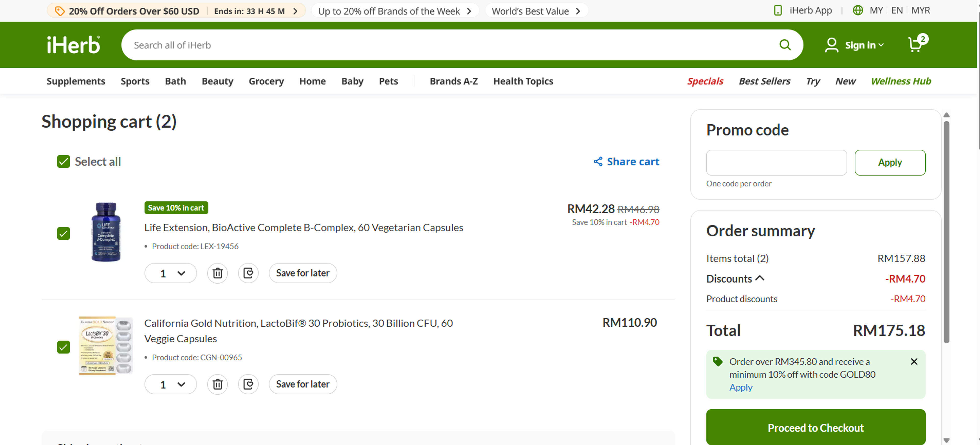Save LactoBif 30 Probiotics for later
This screenshot has width=980, height=445.
point(303,384)
